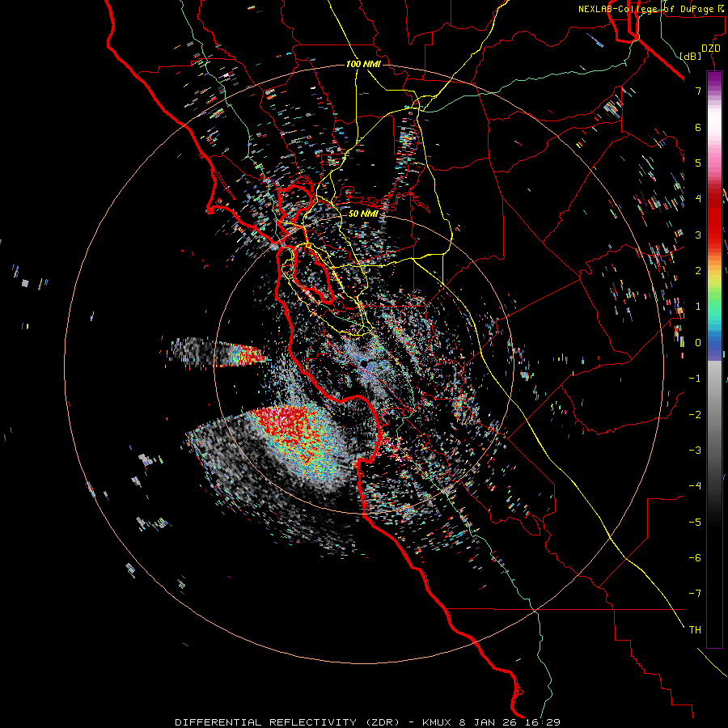Click scale value -2 on the legend
The image size is (728, 728).
(x=695, y=415)
